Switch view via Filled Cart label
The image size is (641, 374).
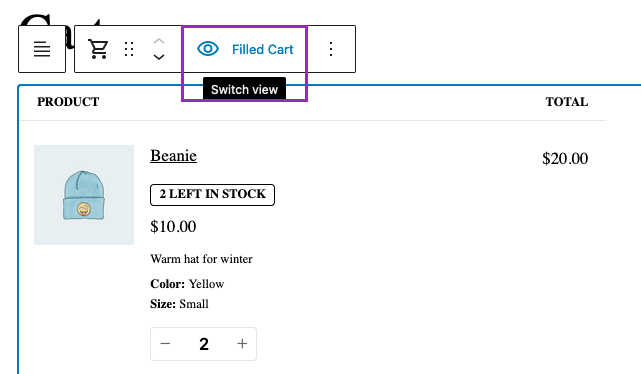pos(262,49)
